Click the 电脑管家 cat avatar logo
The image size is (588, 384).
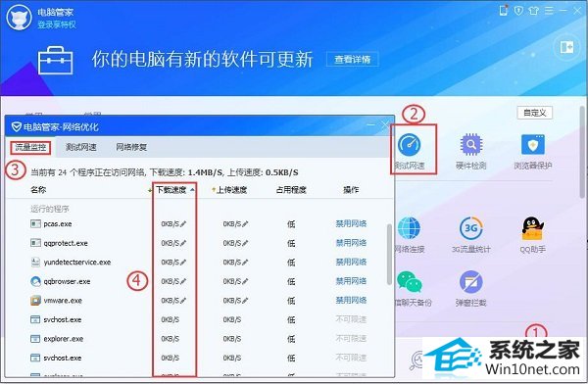click(x=19, y=18)
